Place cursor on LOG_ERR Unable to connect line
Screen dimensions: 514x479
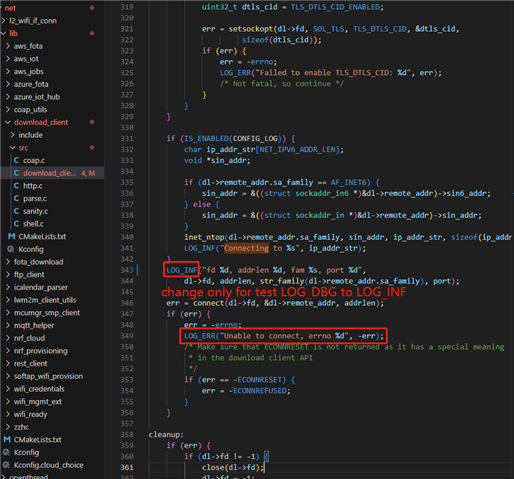tap(284, 336)
